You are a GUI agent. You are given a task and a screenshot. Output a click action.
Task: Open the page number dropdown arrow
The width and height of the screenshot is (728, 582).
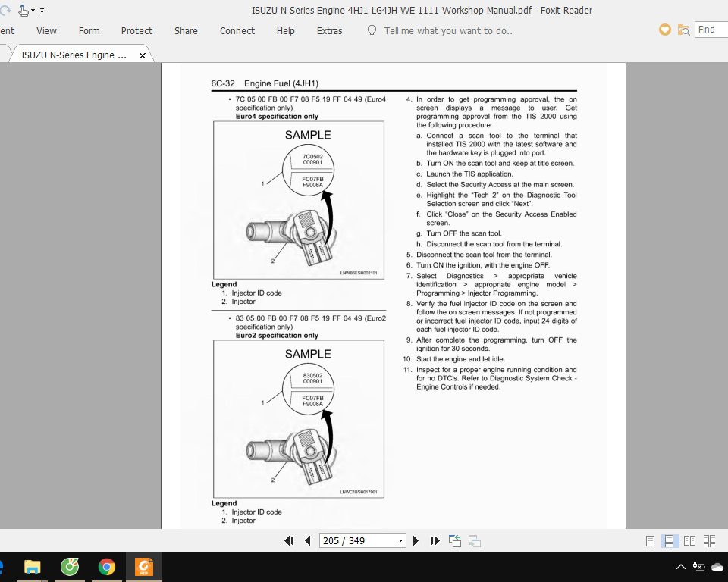[400, 540]
